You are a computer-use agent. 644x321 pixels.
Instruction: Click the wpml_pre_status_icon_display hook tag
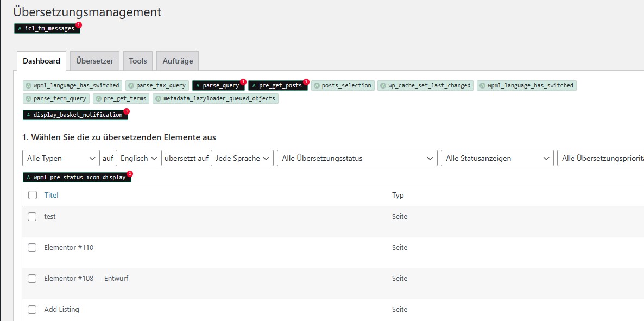coord(77,177)
